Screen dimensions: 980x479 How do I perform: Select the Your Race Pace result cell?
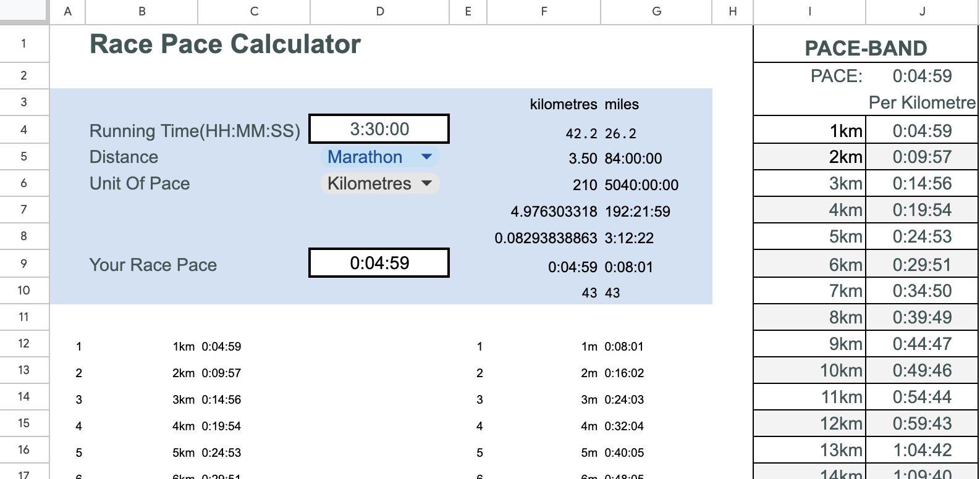379,263
